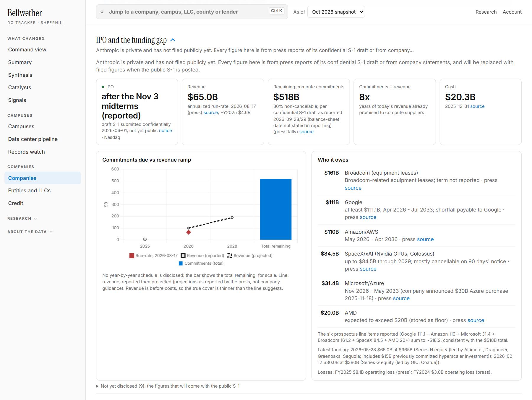Image resolution: width=532 pixels, height=400 pixels.
Task: Open Broadcom equipment leases source link
Action: pos(353,188)
